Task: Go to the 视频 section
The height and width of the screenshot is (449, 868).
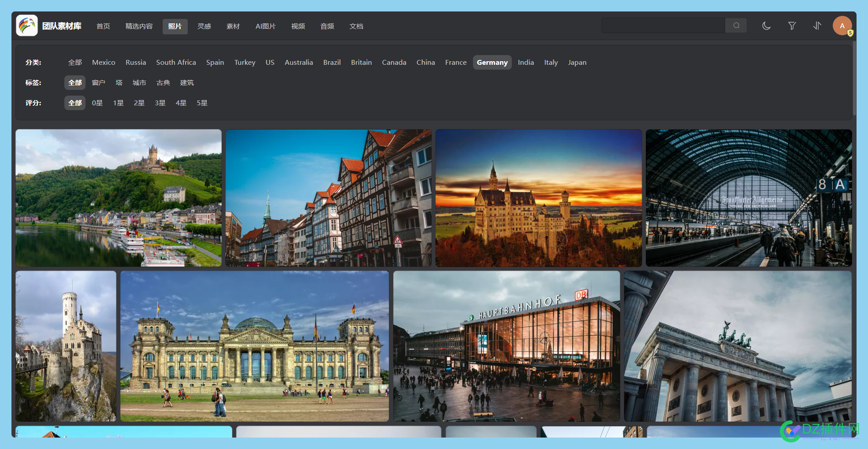Action: point(298,26)
